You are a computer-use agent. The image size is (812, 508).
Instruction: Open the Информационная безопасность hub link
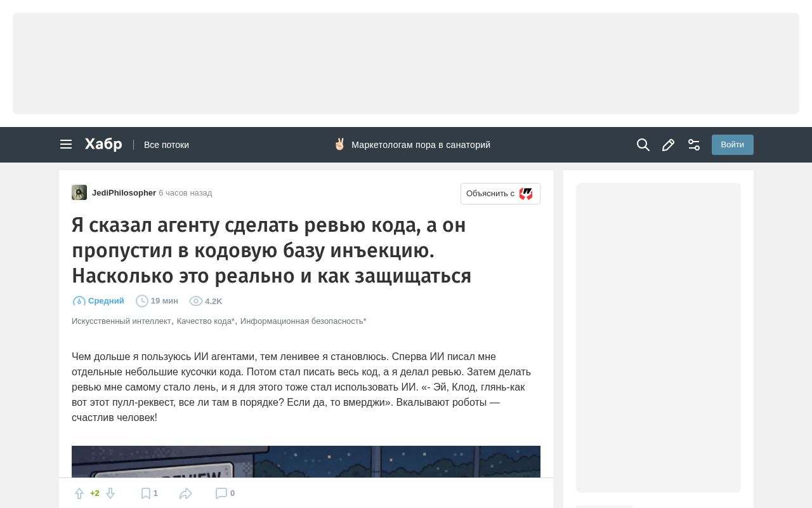click(303, 321)
